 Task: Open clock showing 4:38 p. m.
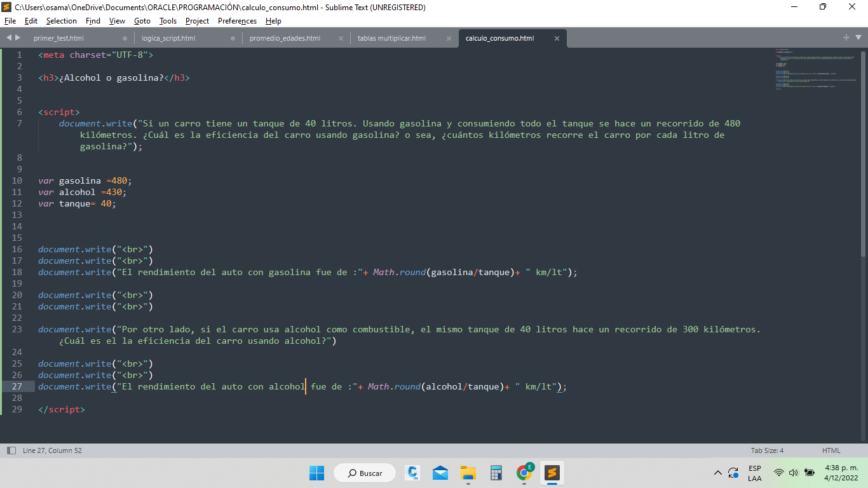point(841,473)
